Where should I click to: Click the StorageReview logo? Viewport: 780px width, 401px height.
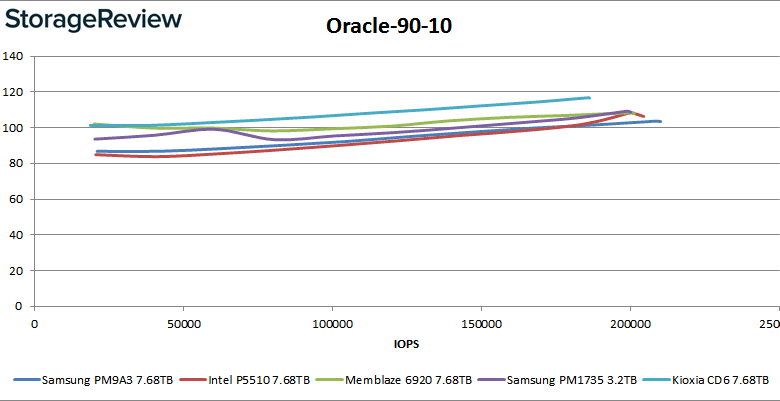(x=94, y=21)
